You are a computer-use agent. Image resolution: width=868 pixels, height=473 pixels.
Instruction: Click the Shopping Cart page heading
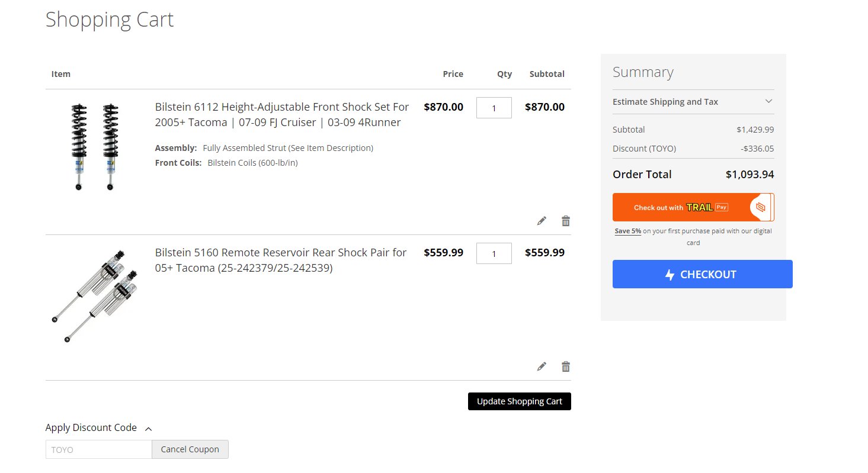(x=110, y=20)
